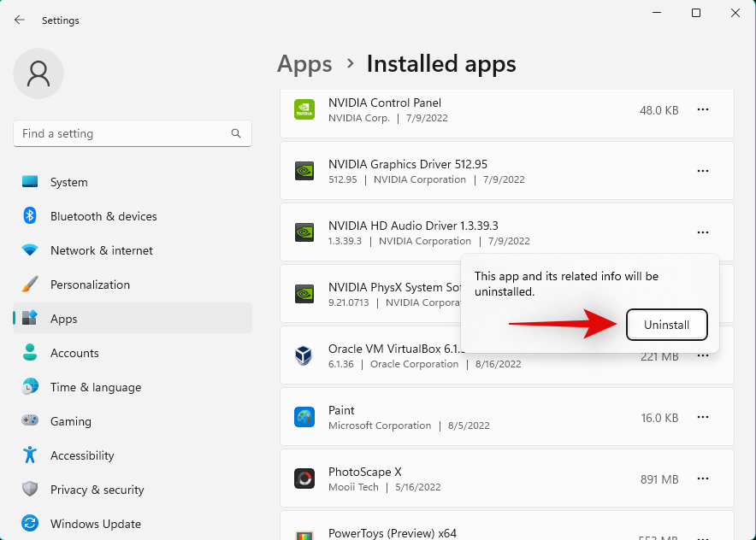The height and width of the screenshot is (540, 756).
Task: Open the three-dot menu for Paint
Action: (x=703, y=417)
